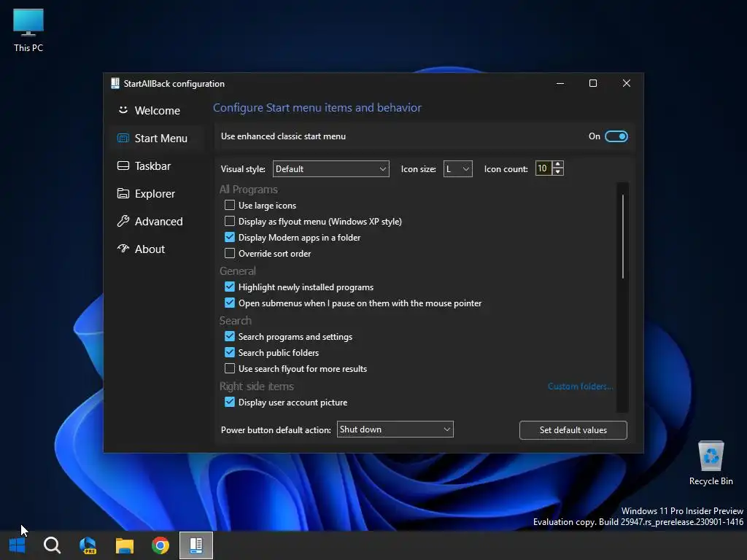Viewport: 747px width, 560px height.
Task: Click the Advanced wrench icon
Action: click(x=123, y=221)
